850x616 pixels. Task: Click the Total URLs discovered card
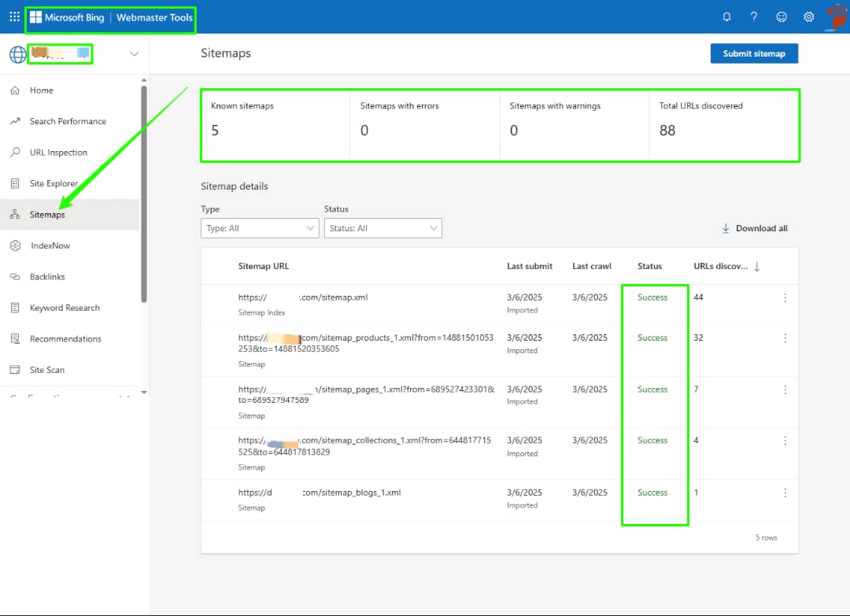tap(724, 125)
